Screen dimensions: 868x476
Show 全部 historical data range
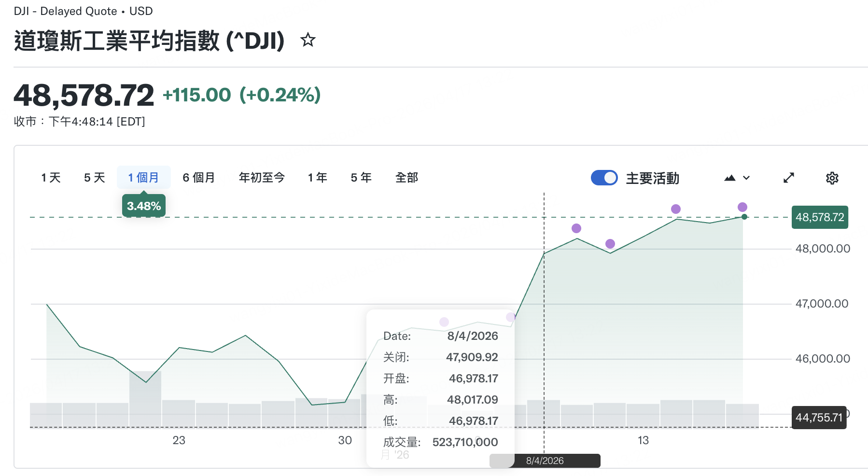406,178
